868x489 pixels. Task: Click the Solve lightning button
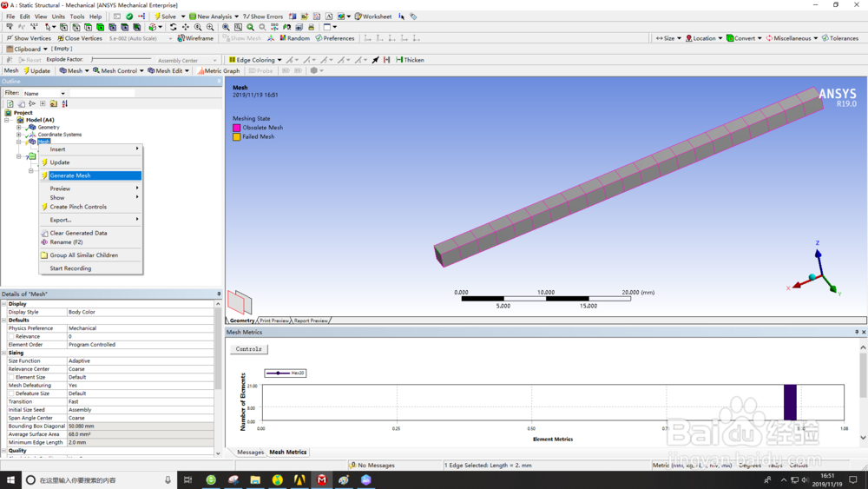tap(165, 17)
